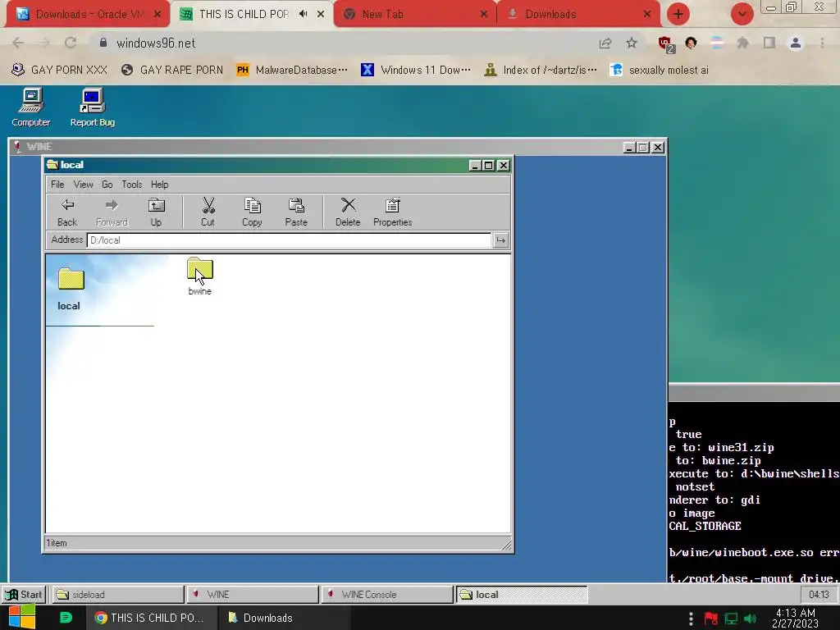Screen dimensions: 840x630
Task: Bookmark this page with star icon
Action: tap(632, 43)
